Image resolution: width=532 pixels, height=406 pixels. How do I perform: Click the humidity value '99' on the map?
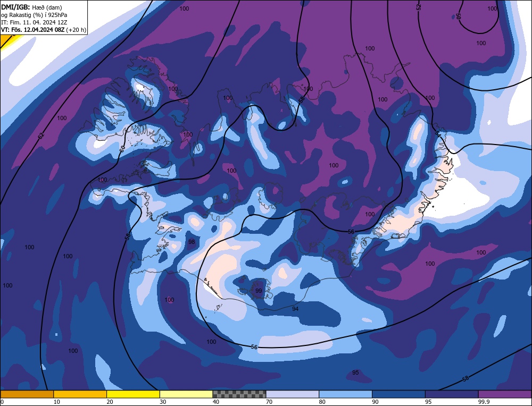point(259,291)
